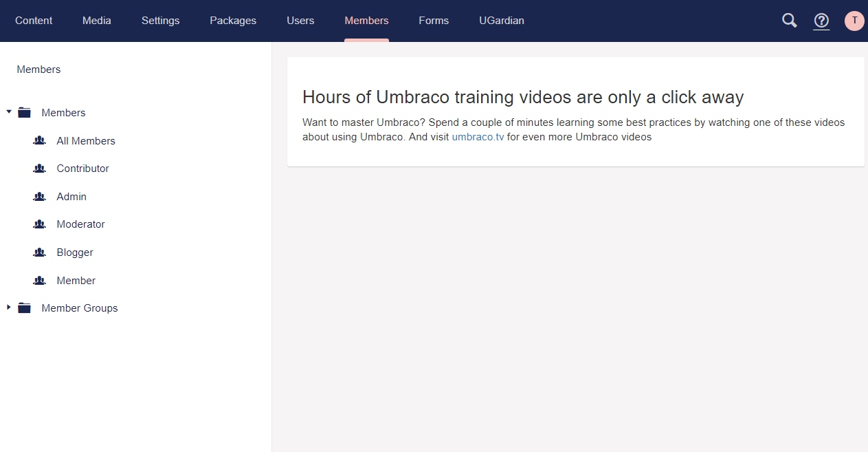The width and height of the screenshot is (868, 452).
Task: Switch to the Media section
Action: point(97,21)
